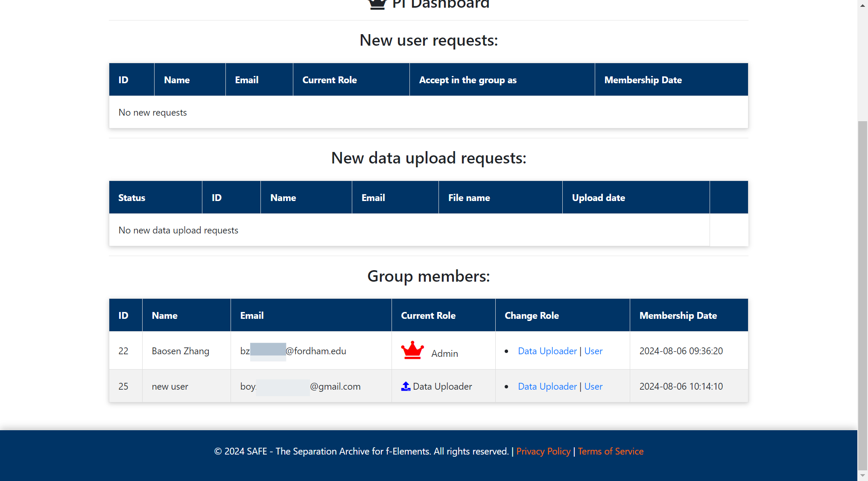The image size is (868, 481).
Task: Click the 'No new requests' row
Action: (429, 112)
